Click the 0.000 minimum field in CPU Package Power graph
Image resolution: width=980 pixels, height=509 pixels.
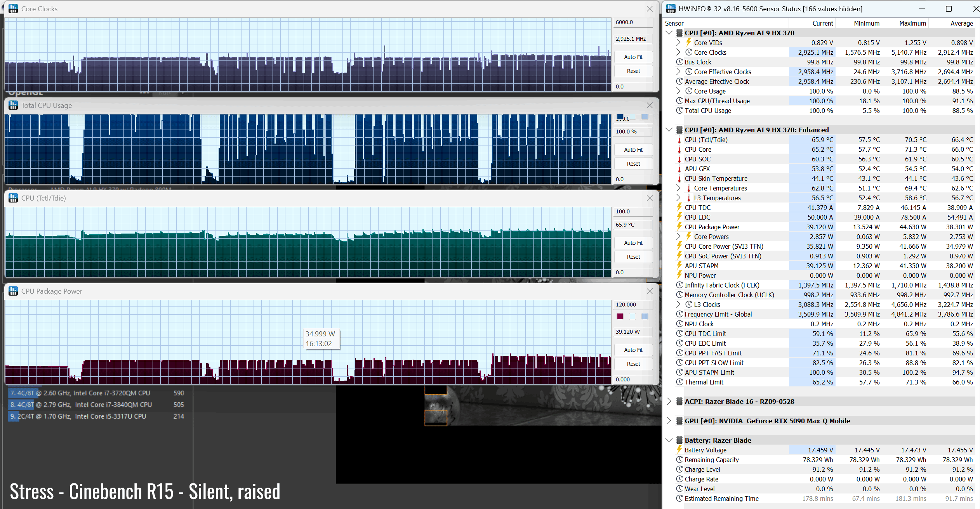pyautogui.click(x=633, y=379)
